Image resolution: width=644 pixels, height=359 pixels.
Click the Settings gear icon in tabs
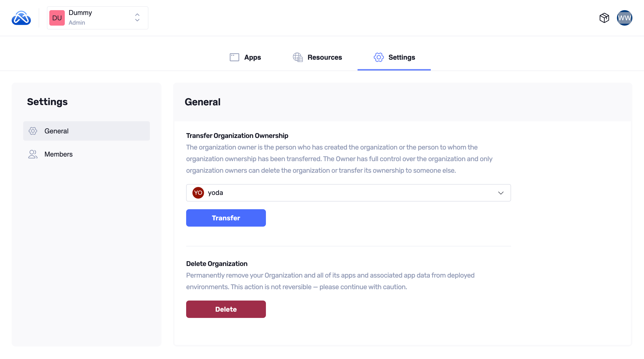coord(379,57)
